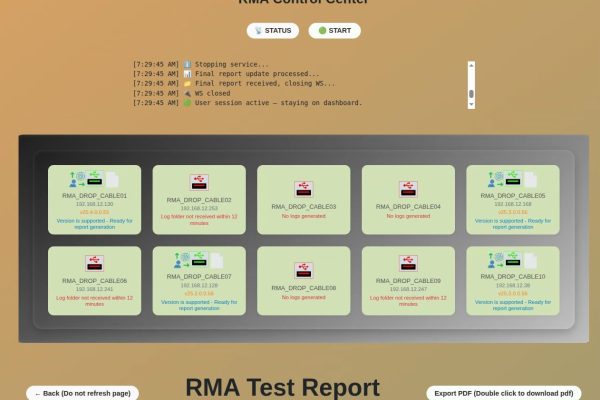
Task: Click 'Version is supported' status on RMA_DROP_CABLE10
Action: click(x=513, y=305)
